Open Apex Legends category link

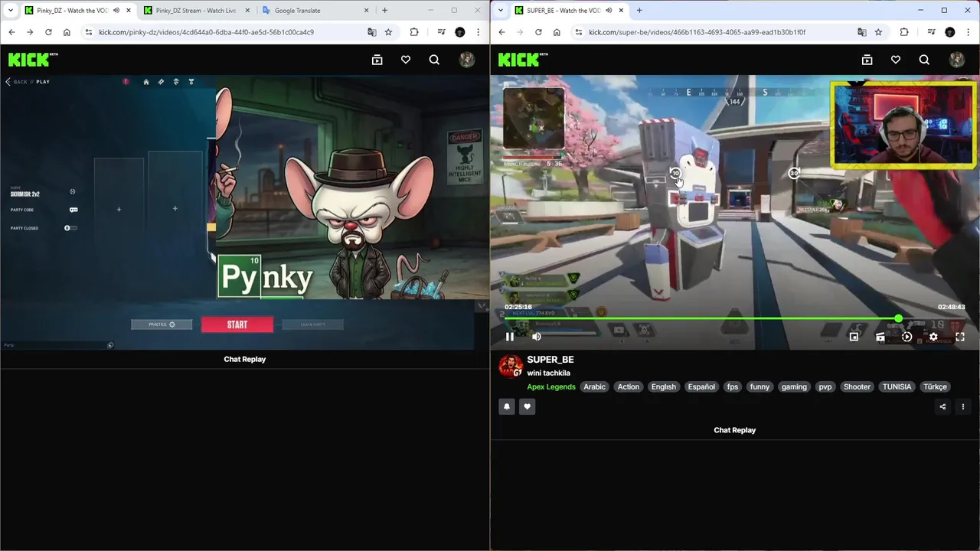pos(551,386)
